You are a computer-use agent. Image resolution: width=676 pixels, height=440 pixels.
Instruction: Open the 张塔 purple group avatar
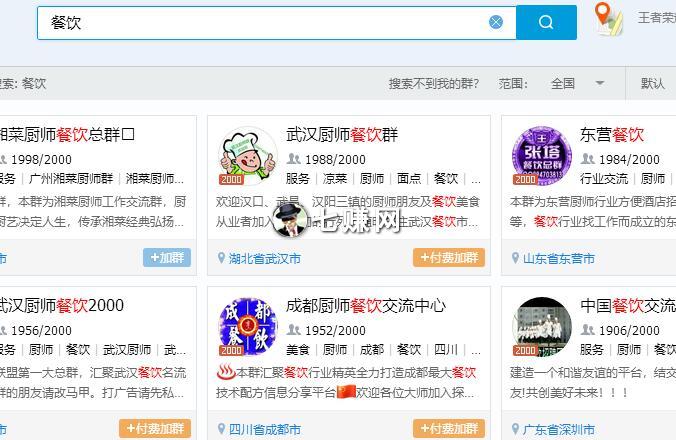pos(542,156)
